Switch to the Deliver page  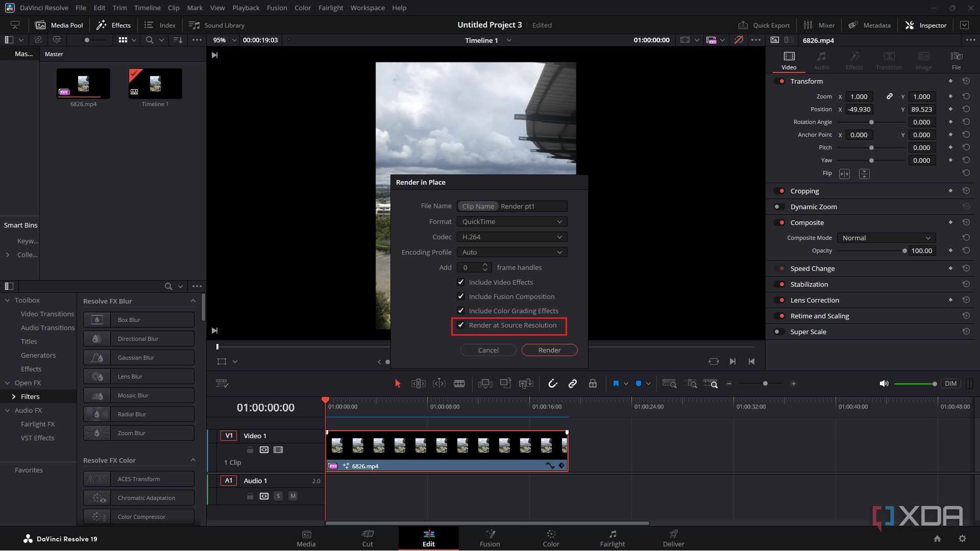click(673, 538)
